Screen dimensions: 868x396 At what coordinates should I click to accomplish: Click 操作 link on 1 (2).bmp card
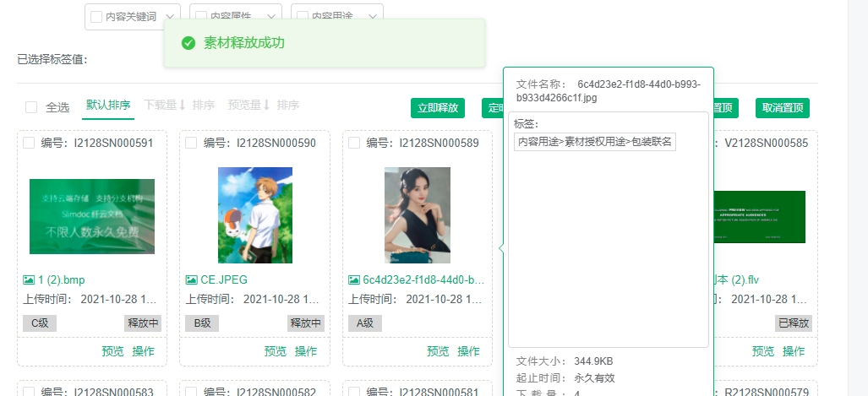point(144,351)
